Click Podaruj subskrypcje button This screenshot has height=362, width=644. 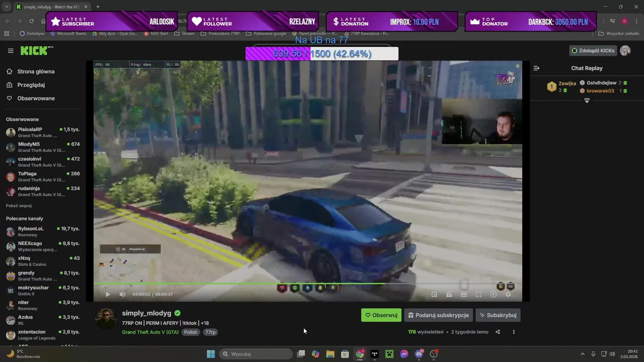[x=438, y=315]
